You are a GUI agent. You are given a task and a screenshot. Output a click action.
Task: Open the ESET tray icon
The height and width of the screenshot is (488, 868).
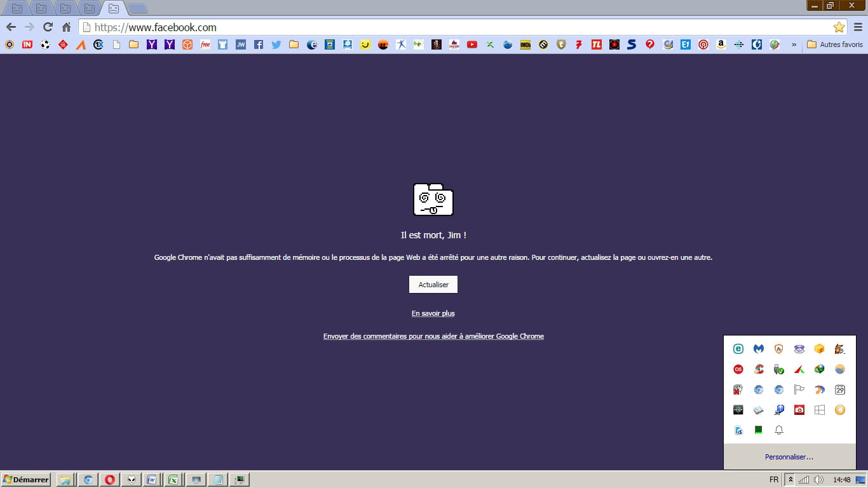coord(738,348)
